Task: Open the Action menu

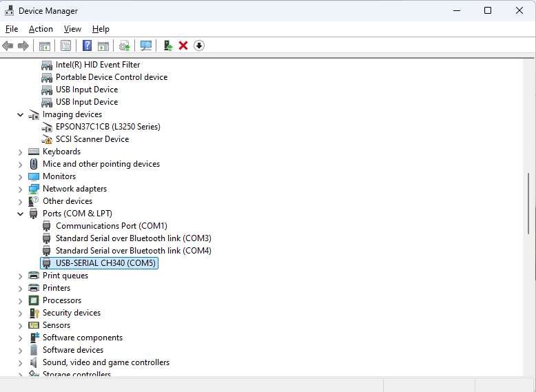Action: point(41,29)
